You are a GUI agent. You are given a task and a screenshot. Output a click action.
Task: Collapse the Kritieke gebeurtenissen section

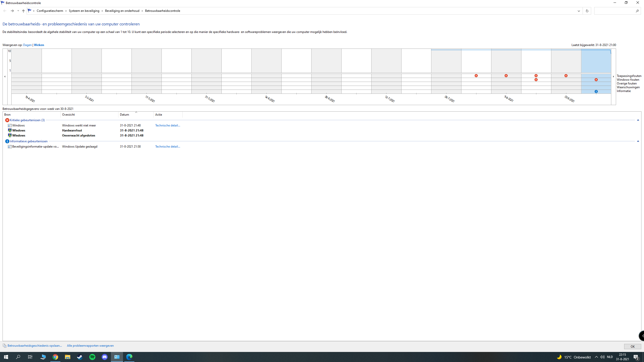click(x=638, y=120)
